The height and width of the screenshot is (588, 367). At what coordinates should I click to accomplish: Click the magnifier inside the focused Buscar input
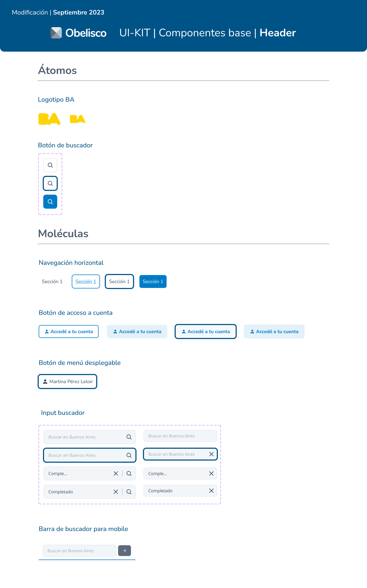[129, 455]
